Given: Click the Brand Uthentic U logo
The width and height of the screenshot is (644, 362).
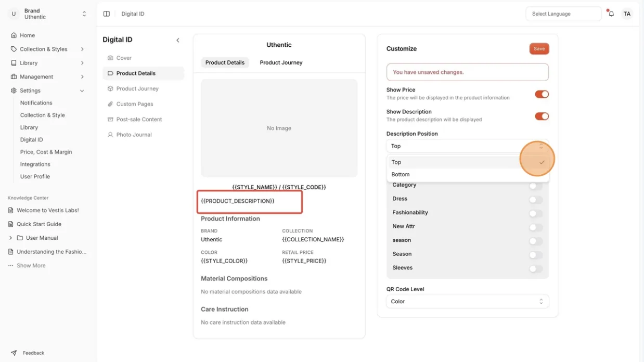Looking at the screenshot, I should click(x=14, y=14).
